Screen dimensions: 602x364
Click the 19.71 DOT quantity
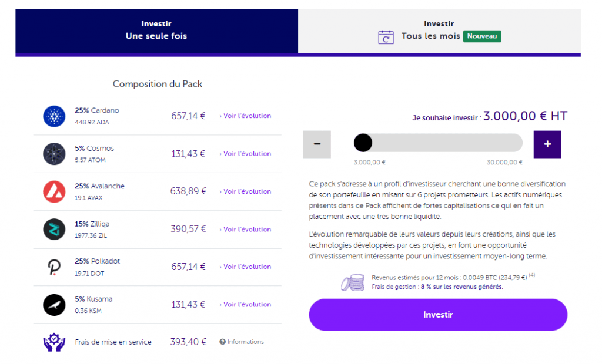tap(89, 274)
